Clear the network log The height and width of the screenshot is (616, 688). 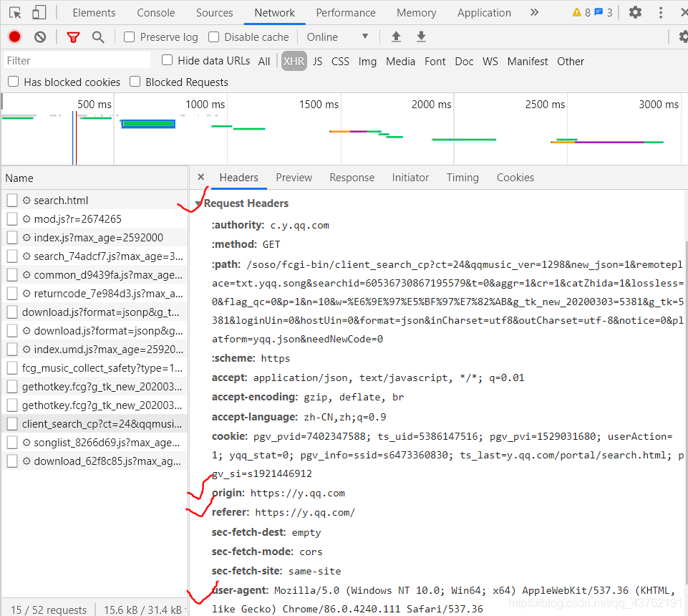coord(40,37)
